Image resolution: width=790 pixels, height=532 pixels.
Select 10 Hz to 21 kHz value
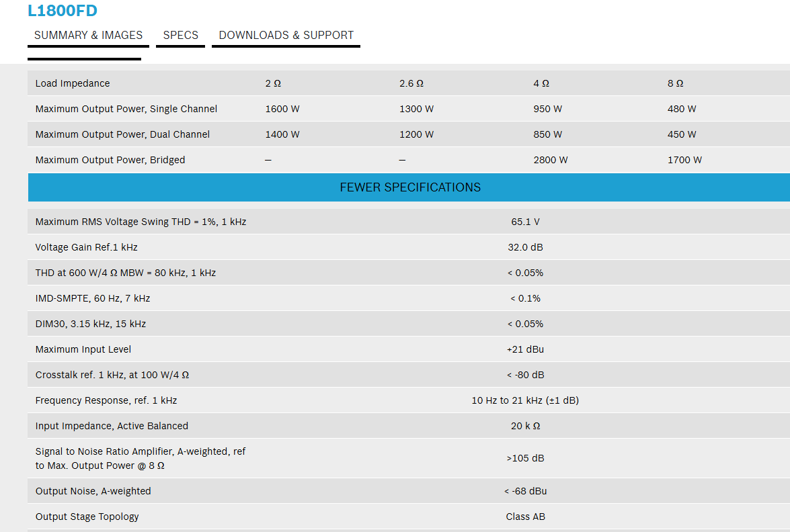pos(525,400)
